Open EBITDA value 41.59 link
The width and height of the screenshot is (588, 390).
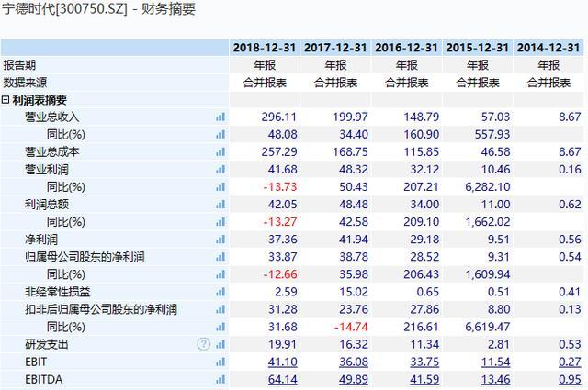coord(424,380)
